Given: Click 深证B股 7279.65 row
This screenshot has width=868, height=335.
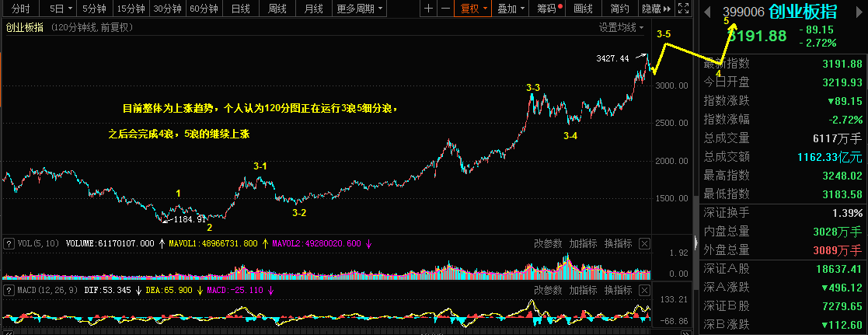Looking at the screenshot, I should tap(783, 306).
